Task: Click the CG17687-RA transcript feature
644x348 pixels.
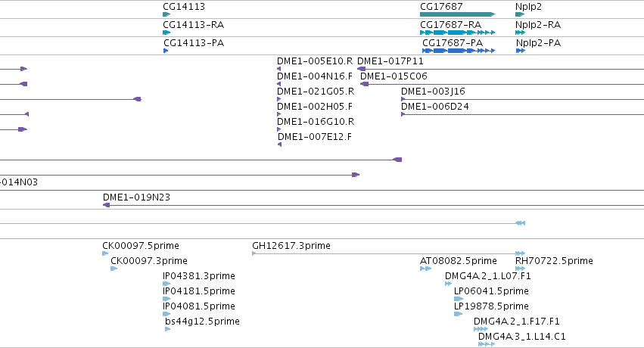Action: tap(457, 33)
